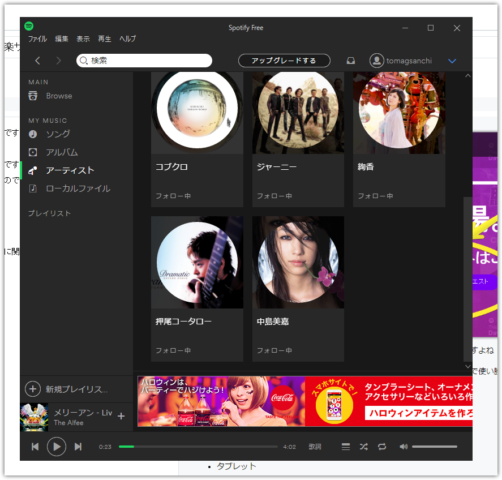Click the Browse sidebar icon
The width and height of the screenshot is (502, 480).
coord(33,96)
